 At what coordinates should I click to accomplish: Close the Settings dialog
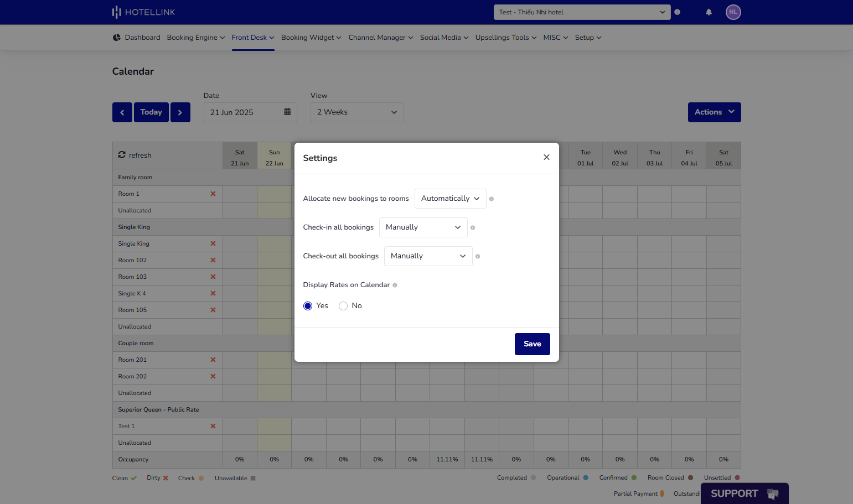546,157
